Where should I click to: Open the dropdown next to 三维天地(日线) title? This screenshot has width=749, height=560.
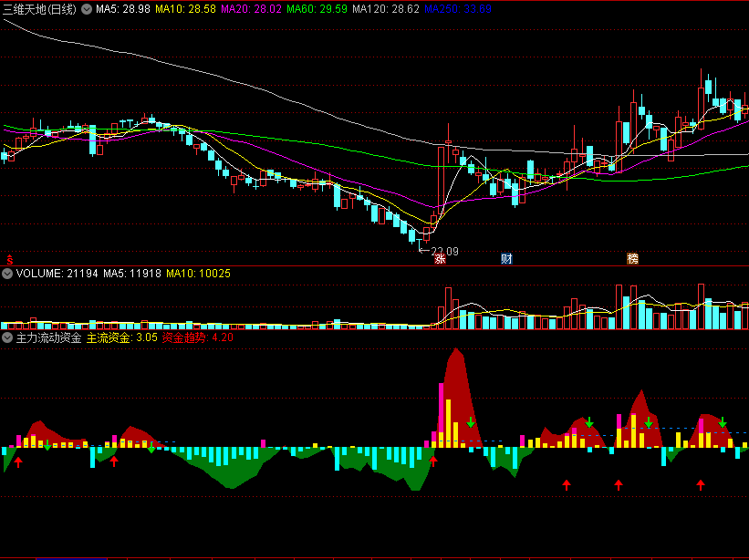pyautogui.click(x=87, y=9)
